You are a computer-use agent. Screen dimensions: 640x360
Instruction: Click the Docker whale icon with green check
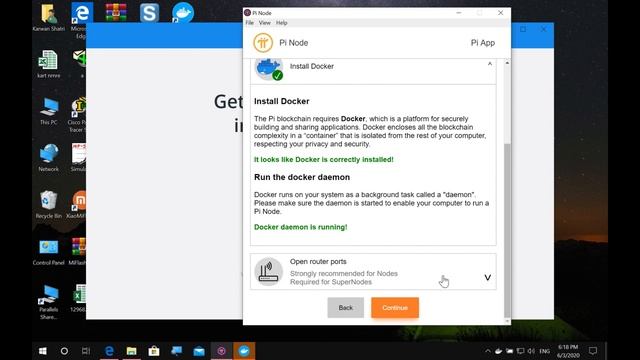pos(269,69)
